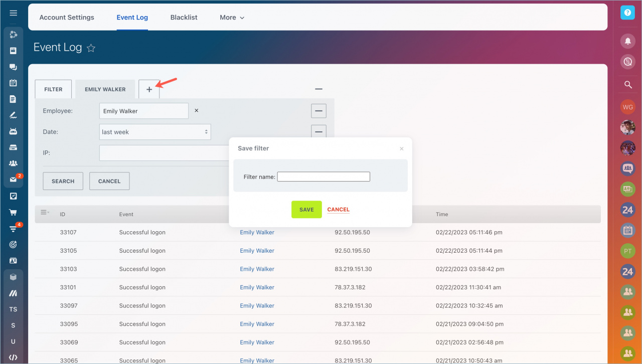
Task: Switch to the Account Settings tab
Action: point(67,17)
